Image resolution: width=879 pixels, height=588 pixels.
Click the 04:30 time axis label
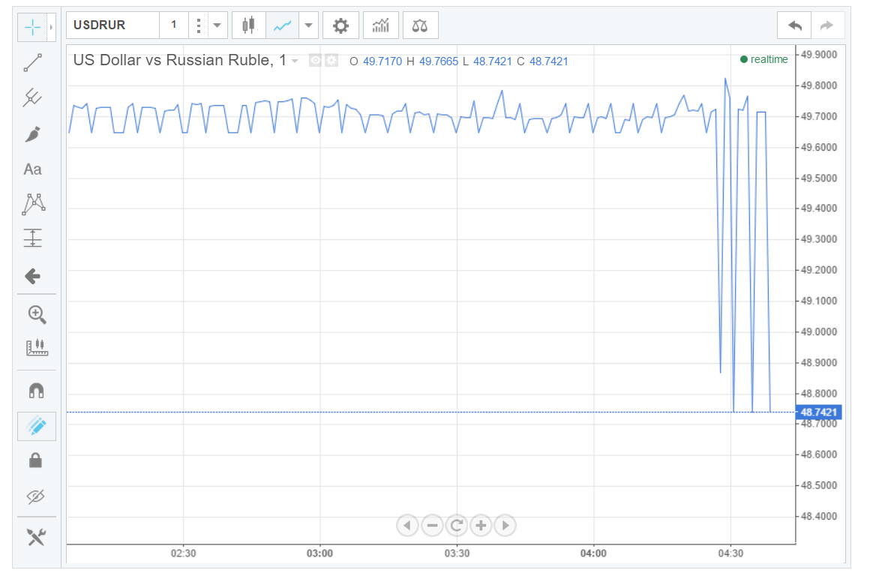(730, 553)
